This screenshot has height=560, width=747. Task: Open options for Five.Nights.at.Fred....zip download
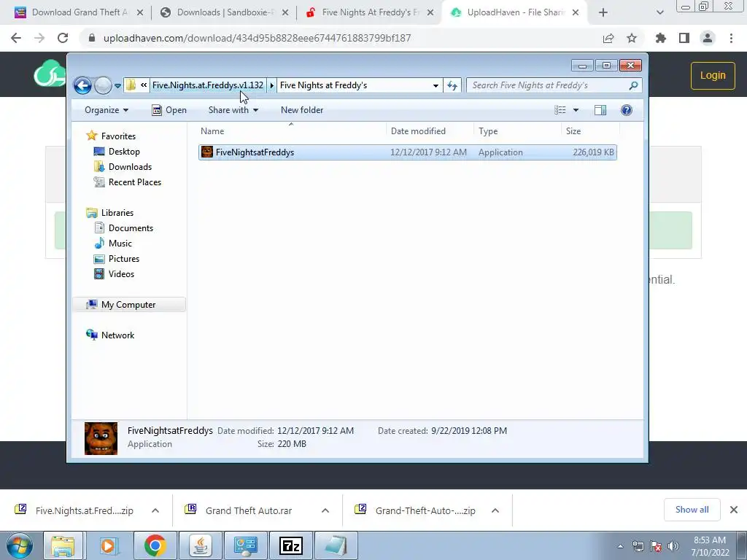(x=155, y=510)
